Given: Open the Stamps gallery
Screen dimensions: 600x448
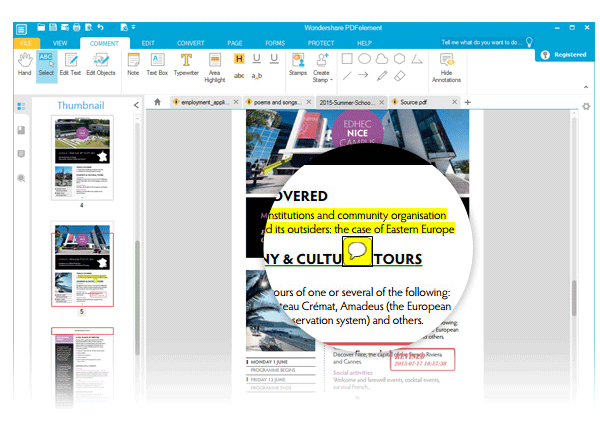Looking at the screenshot, I should (x=298, y=64).
